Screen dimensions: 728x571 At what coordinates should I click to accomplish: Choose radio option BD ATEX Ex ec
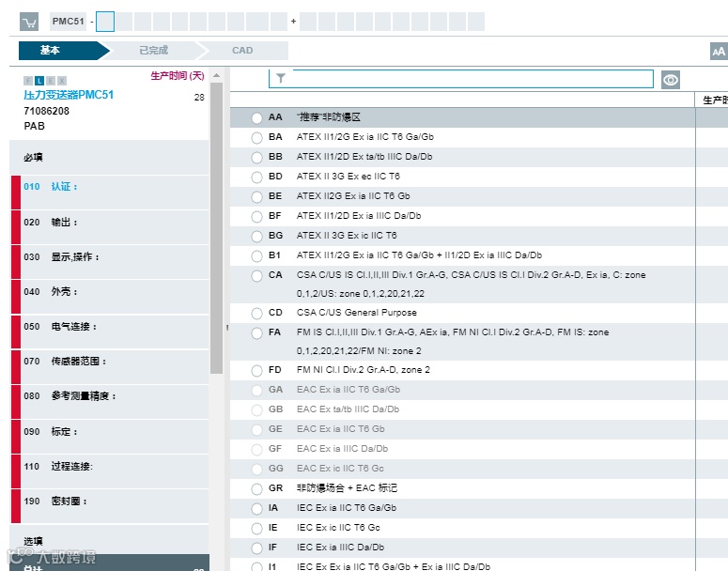(x=256, y=177)
